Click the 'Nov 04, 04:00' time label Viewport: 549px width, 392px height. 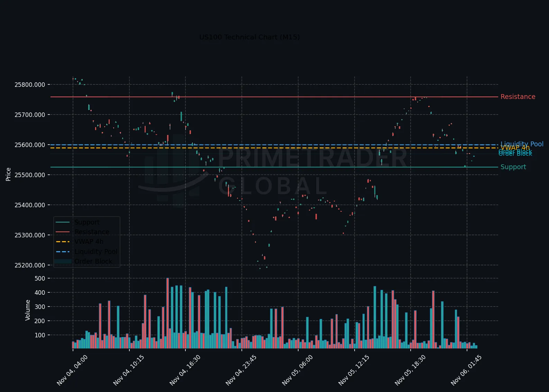(x=72, y=370)
